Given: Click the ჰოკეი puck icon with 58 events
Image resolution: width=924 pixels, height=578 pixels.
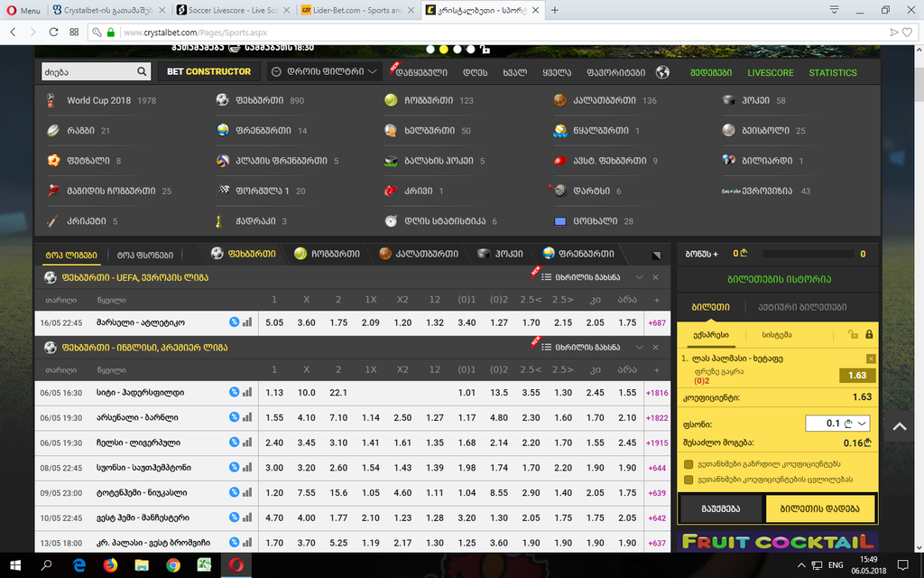Looking at the screenshot, I should coord(729,100).
